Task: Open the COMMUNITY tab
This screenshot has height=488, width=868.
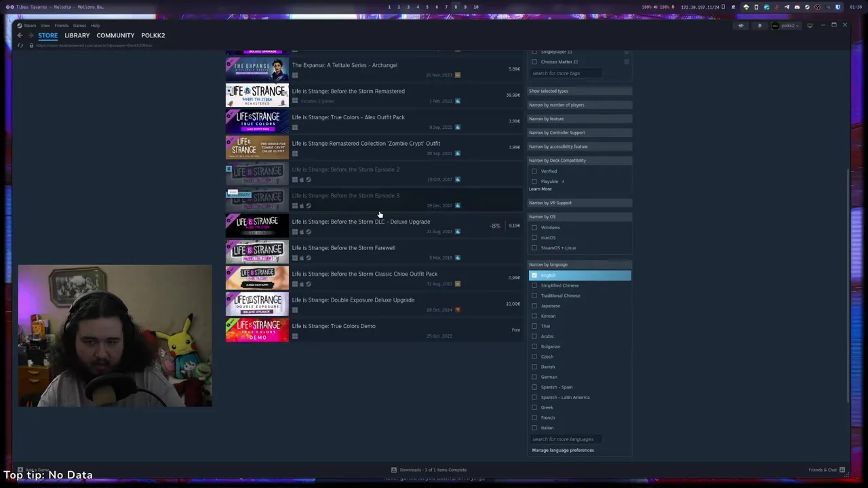Action: click(x=115, y=35)
